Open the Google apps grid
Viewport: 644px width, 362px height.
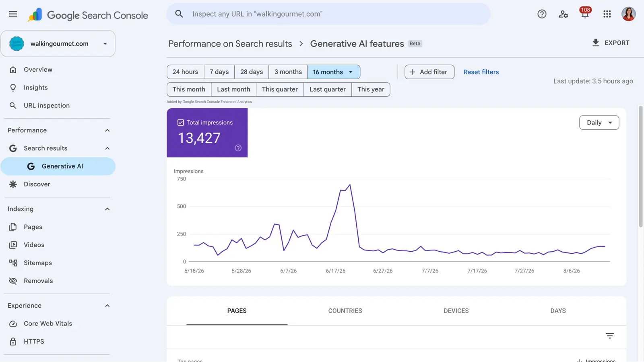607,14
